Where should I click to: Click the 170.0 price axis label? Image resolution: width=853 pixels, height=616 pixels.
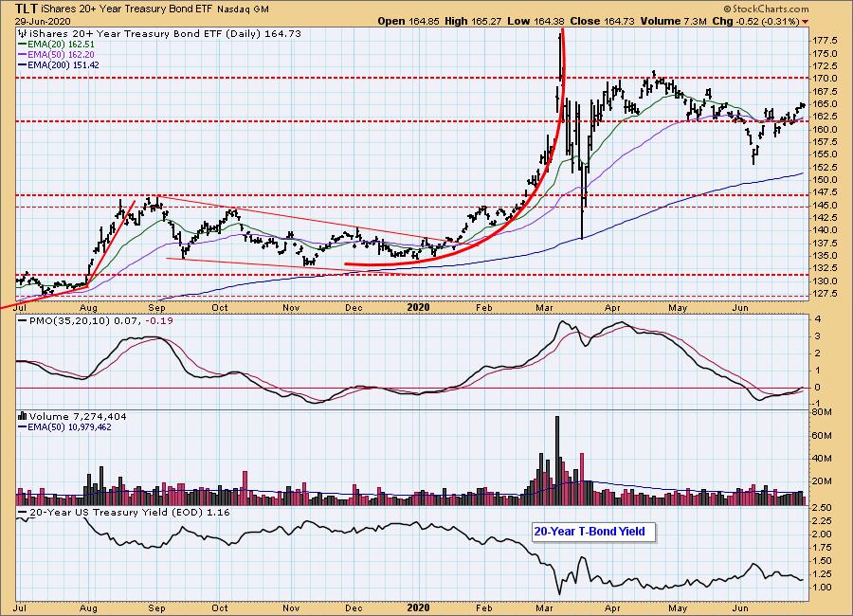tap(825, 79)
